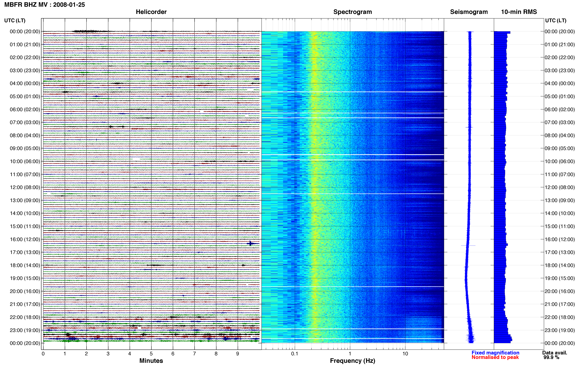The width and height of the screenshot is (588, 368).
Task: Click Minutes axis tick label 6
Action: 173,354
